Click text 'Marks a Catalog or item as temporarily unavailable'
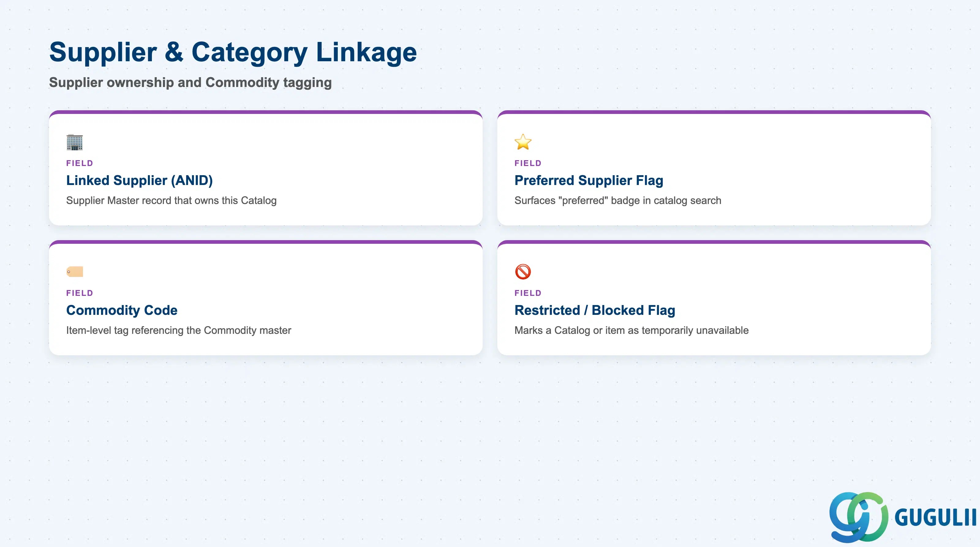This screenshot has width=980, height=547. (631, 330)
